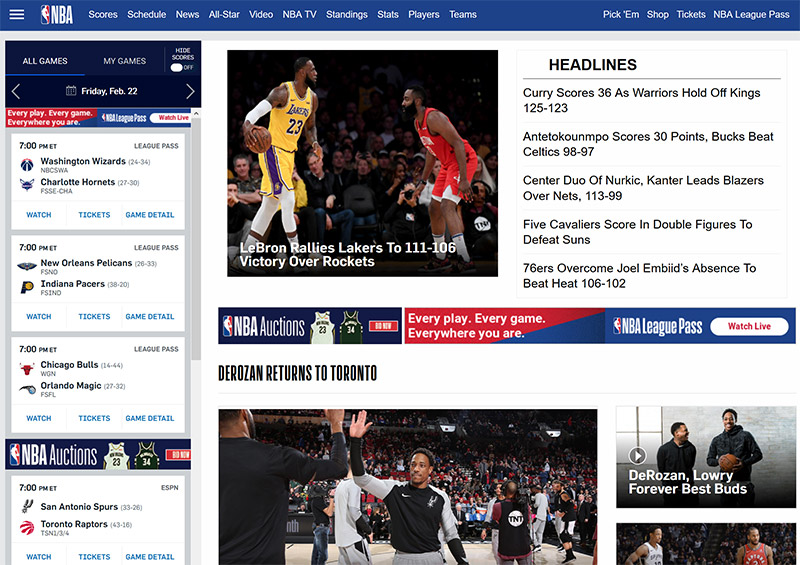Click the Chicago Bulls team logo
The height and width of the screenshot is (565, 800).
[x=27, y=368]
